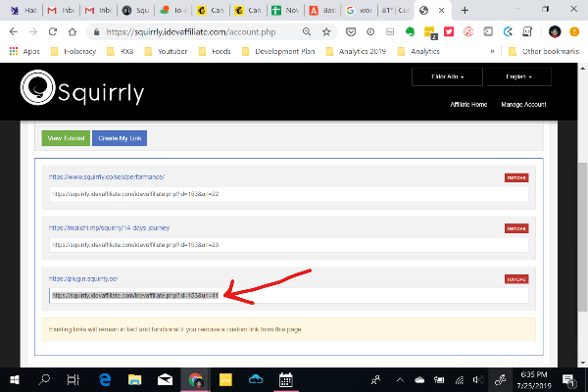588x392 pixels.
Task: Switch to the Squ browser tab
Action: pos(136,11)
